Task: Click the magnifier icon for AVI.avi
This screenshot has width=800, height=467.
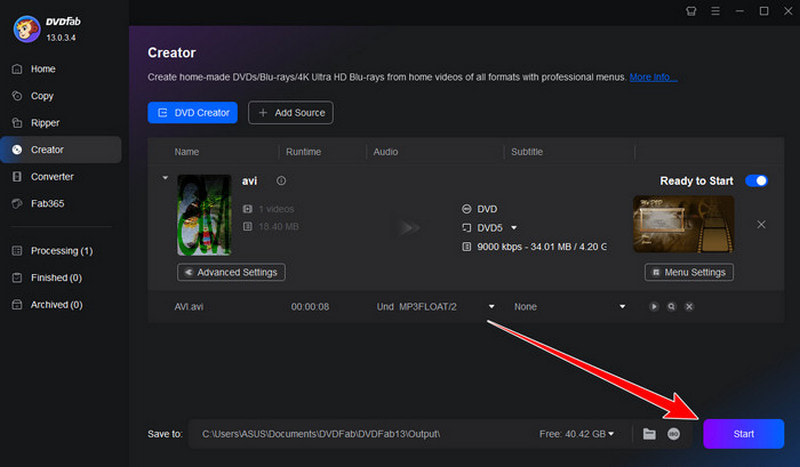Action: click(x=671, y=307)
